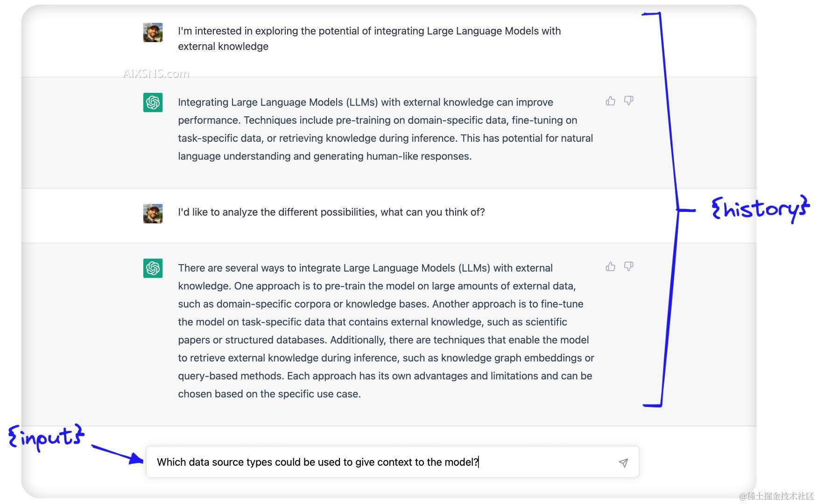Click the ChatGPT logo beside the first response
Image resolution: width=817 pixels, height=504 pixels.
(x=153, y=102)
